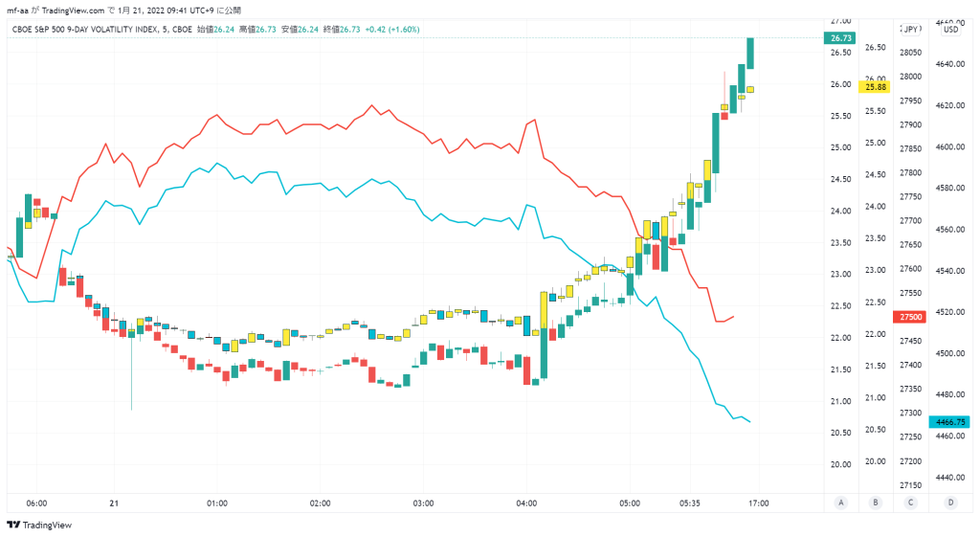The height and width of the screenshot is (537, 980).
Task: Open the USD currency selector
Action: (x=950, y=30)
